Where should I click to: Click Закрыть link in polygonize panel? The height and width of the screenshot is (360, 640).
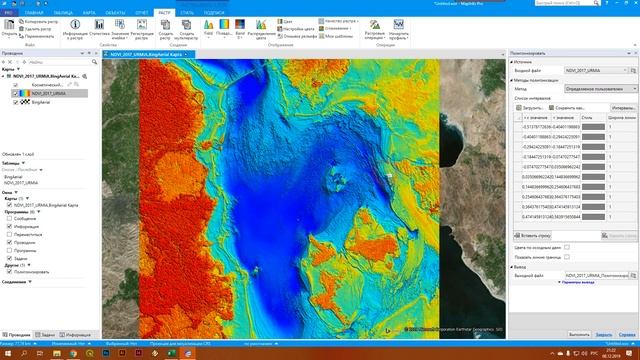coord(604,335)
